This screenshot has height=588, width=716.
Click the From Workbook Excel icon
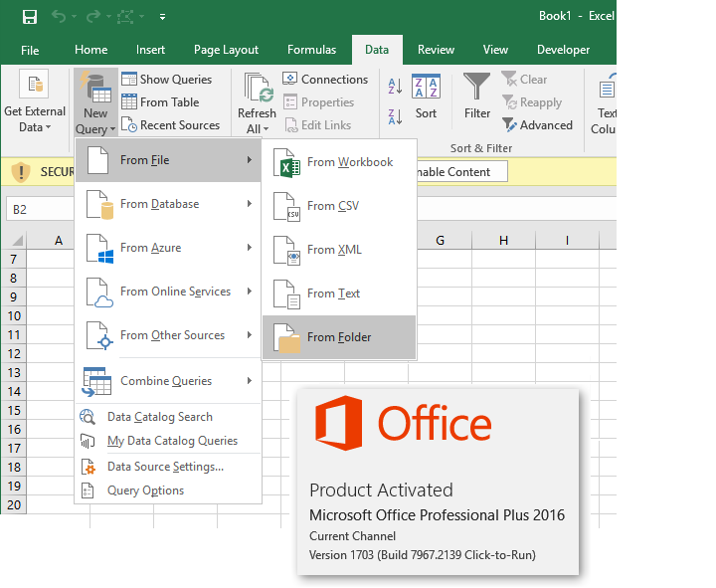point(286,162)
